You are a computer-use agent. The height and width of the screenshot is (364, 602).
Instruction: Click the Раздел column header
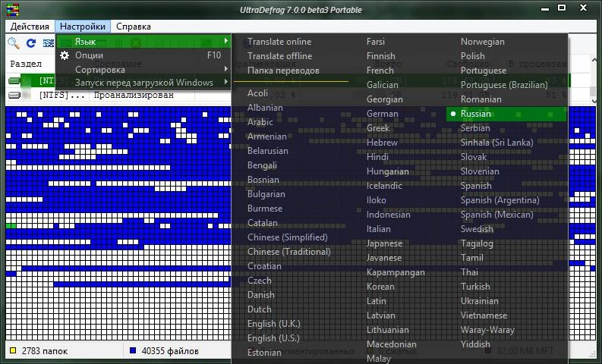pyautogui.click(x=26, y=64)
